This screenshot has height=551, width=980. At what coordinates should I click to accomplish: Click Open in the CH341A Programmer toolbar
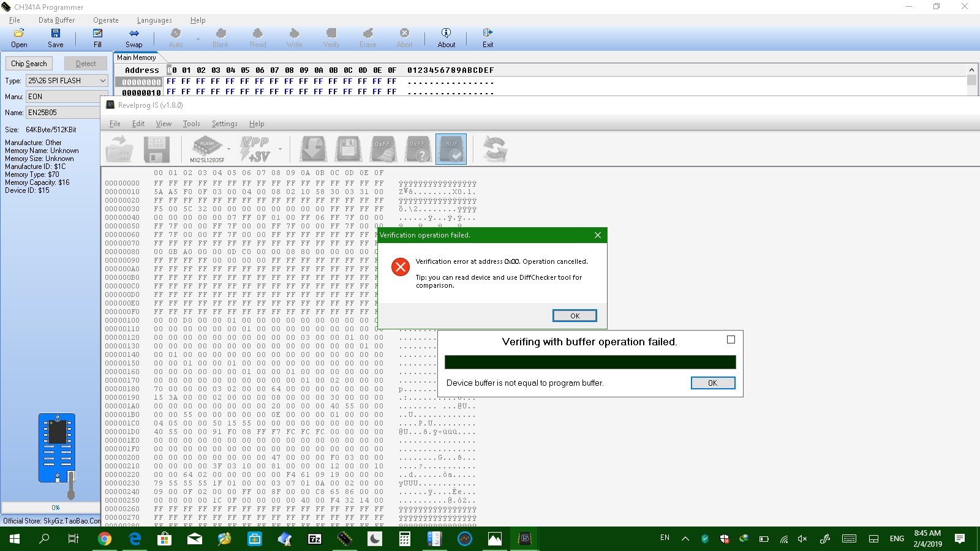coord(19,38)
